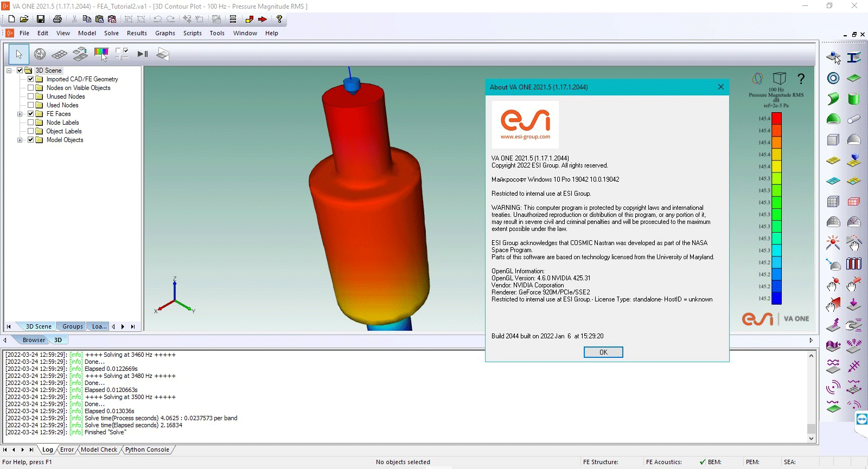
Task: Check the Unused Nodes checkbox
Action: coord(31,97)
